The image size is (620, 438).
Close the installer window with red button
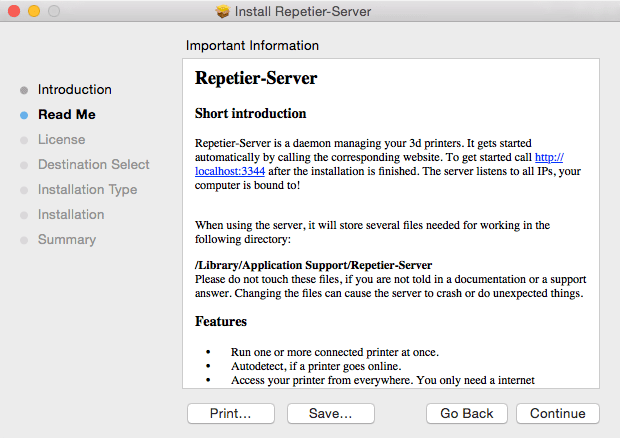coord(13,12)
